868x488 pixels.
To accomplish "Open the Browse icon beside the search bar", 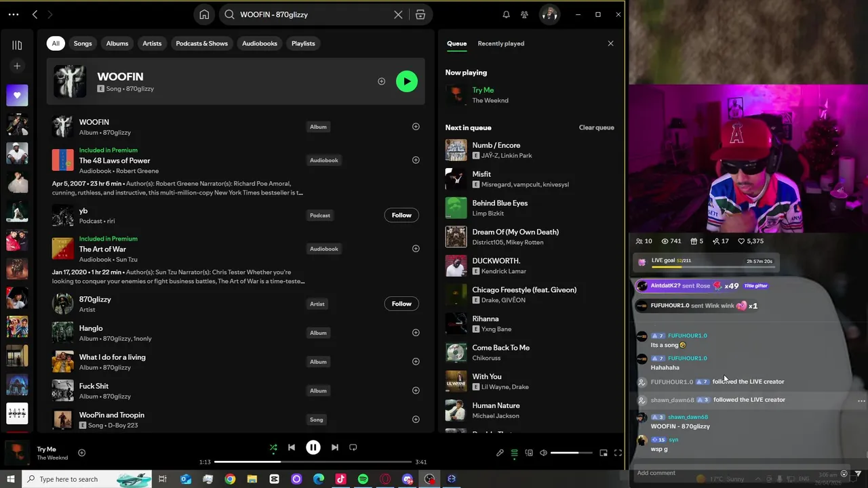I will (x=420, y=14).
